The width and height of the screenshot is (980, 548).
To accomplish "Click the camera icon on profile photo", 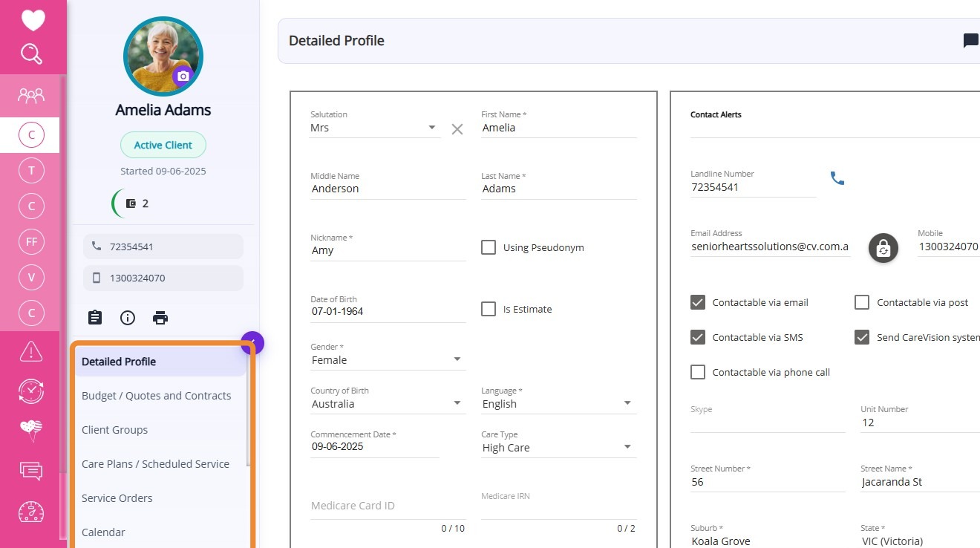I will 183,76.
